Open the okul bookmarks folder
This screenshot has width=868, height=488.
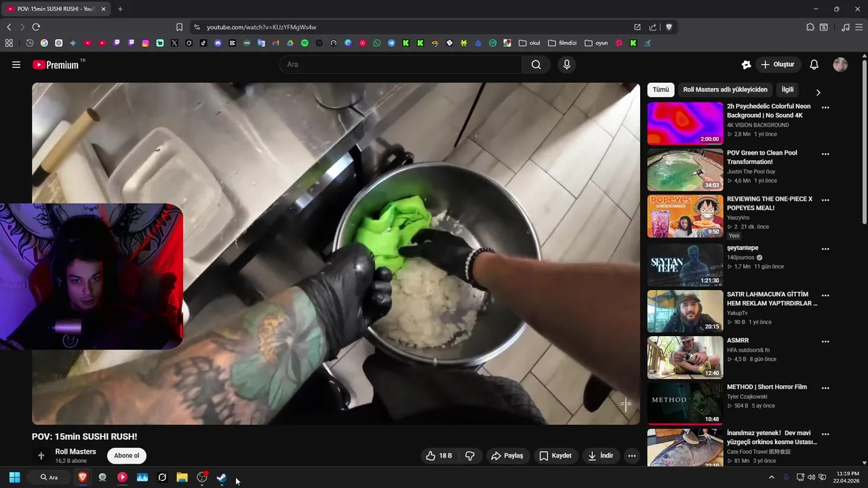click(x=530, y=43)
